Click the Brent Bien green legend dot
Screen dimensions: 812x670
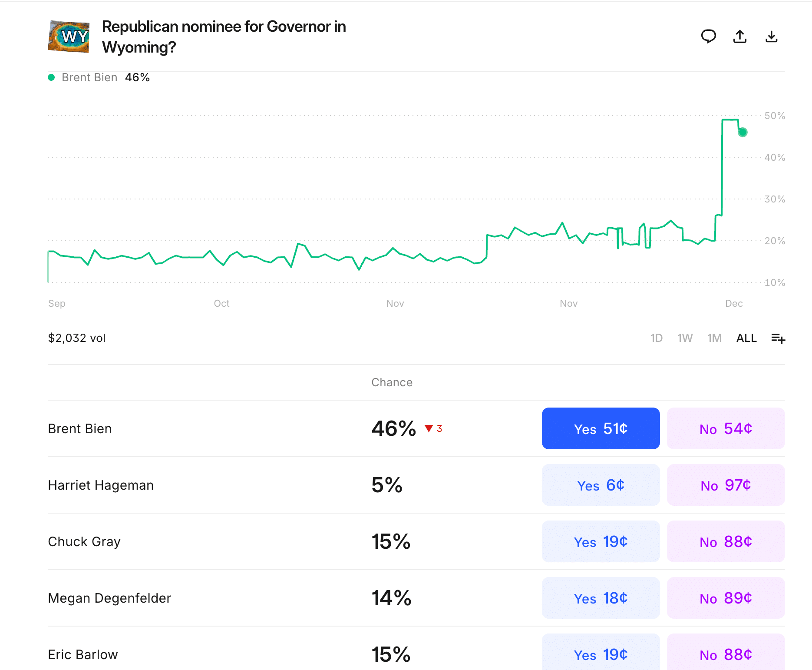(x=51, y=77)
